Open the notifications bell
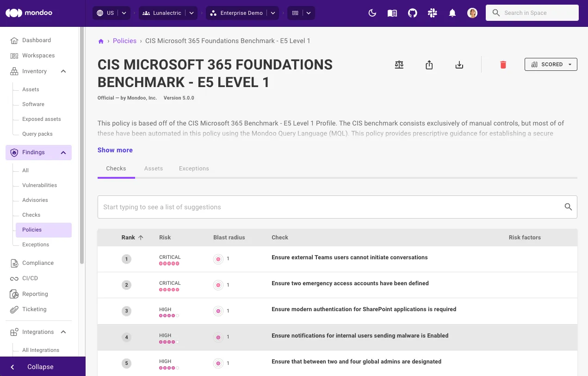Image resolution: width=588 pixels, height=376 pixels. pyautogui.click(x=452, y=13)
